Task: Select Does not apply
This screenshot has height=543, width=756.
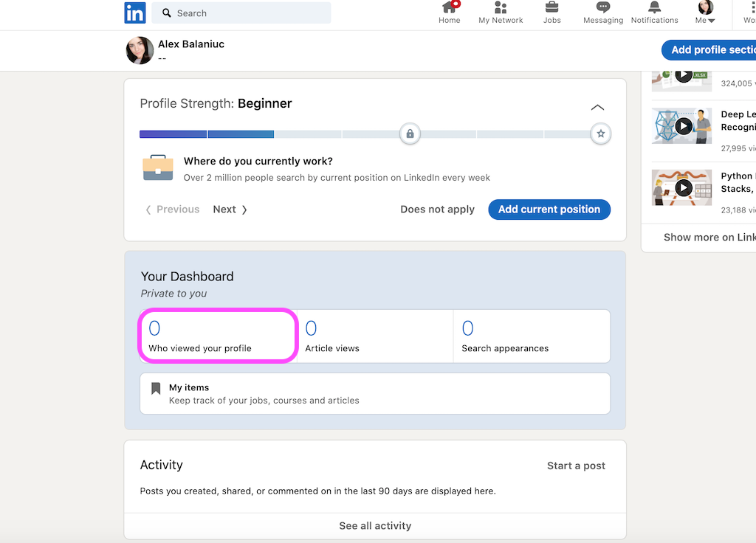Action: pos(437,209)
